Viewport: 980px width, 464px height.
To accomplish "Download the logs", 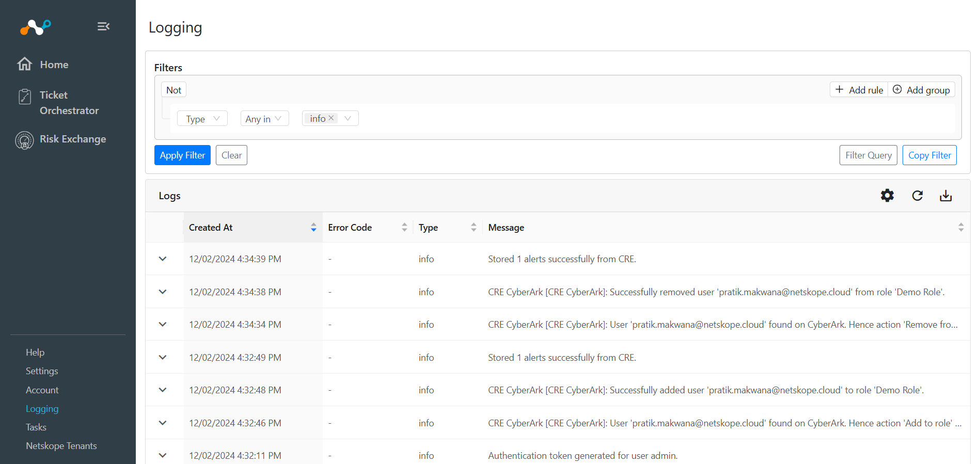I will (945, 196).
